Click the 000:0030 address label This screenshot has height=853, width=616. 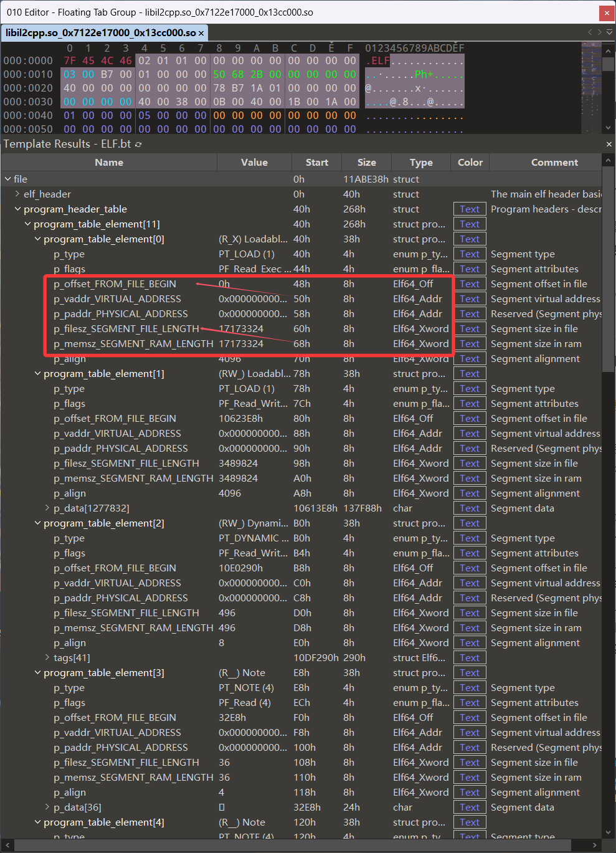coord(28,102)
